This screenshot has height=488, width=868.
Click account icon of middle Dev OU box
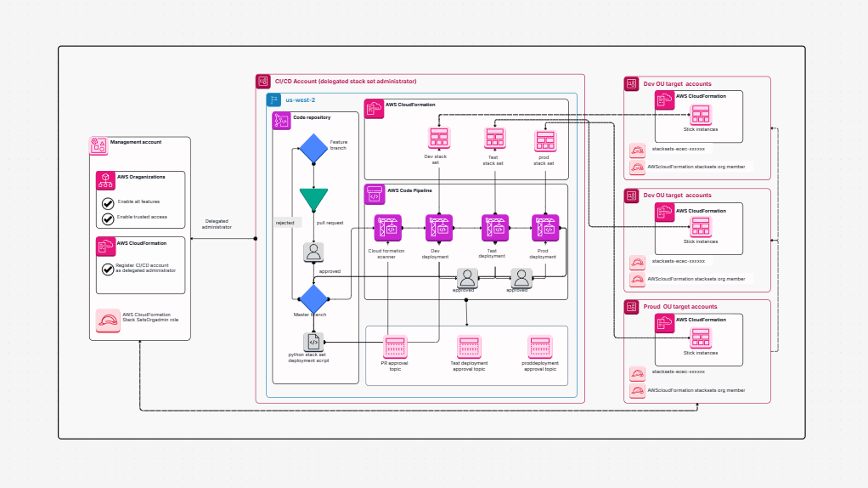click(x=632, y=196)
